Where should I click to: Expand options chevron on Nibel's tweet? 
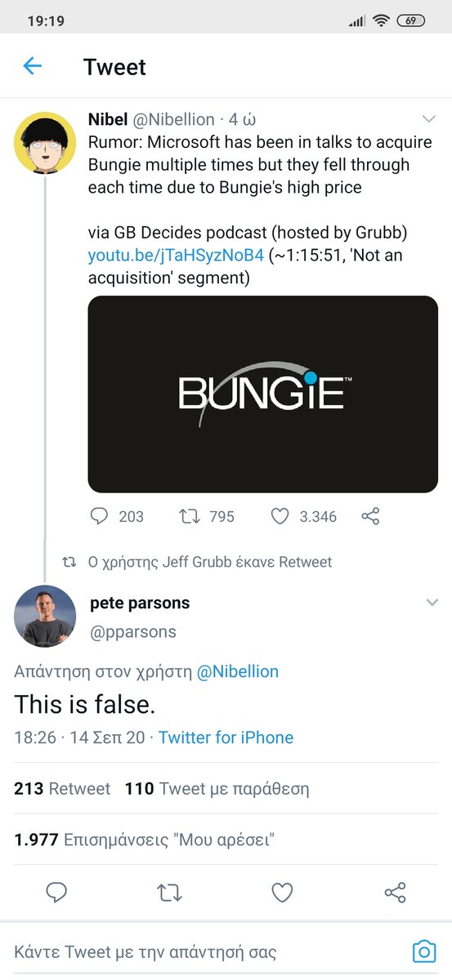coord(429,119)
